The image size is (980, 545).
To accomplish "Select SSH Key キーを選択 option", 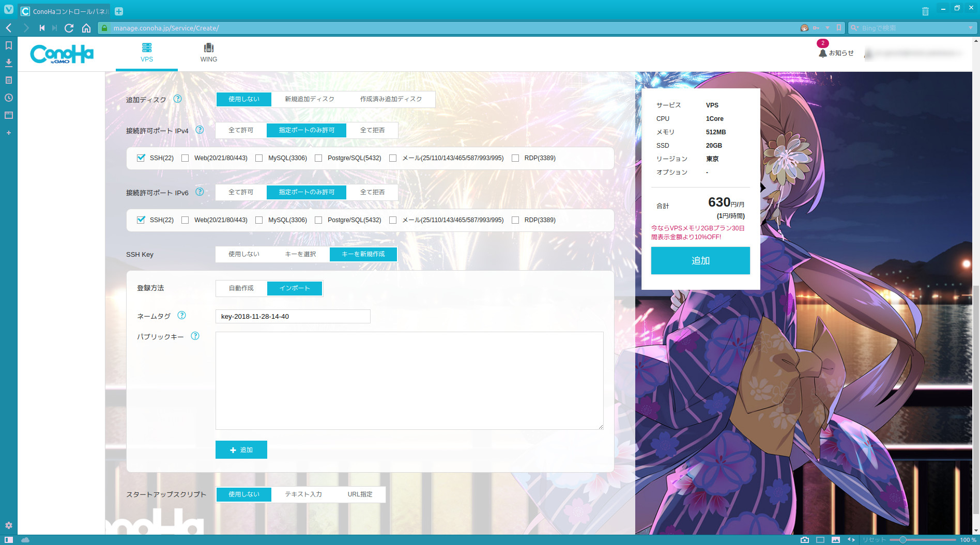I will [300, 254].
